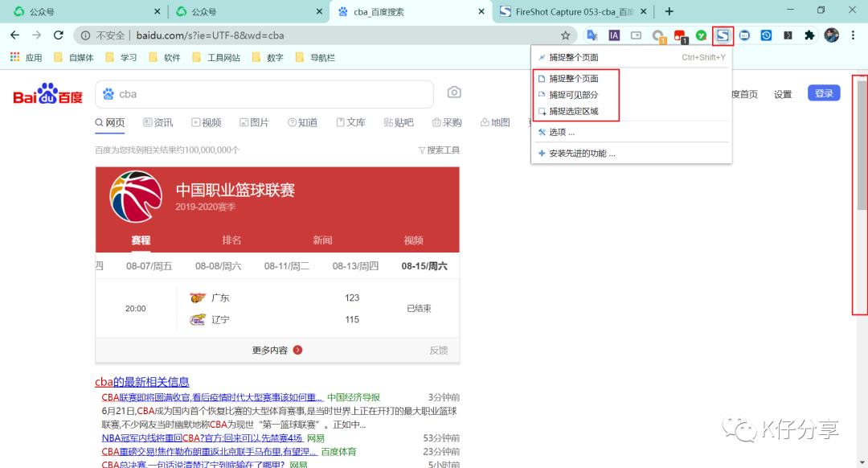Select the 地图 search category

click(495, 122)
